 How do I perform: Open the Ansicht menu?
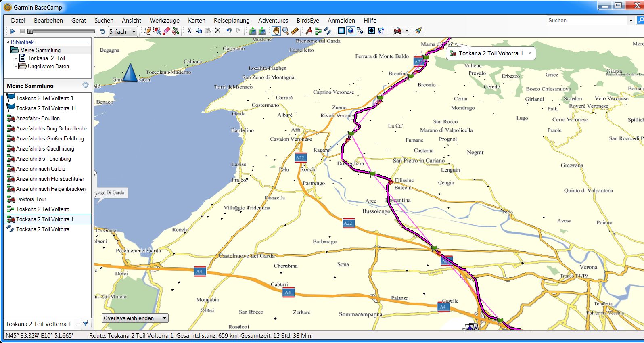(x=132, y=20)
